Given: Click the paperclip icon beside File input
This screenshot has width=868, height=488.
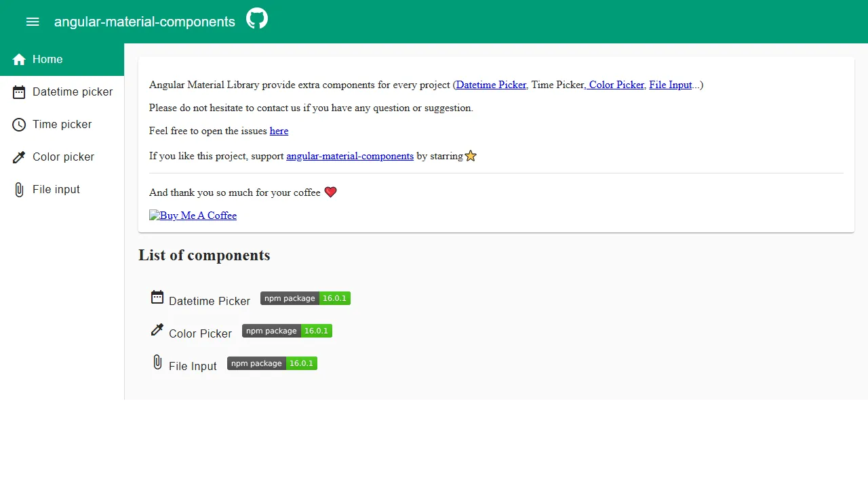Looking at the screenshot, I should pyautogui.click(x=19, y=189).
